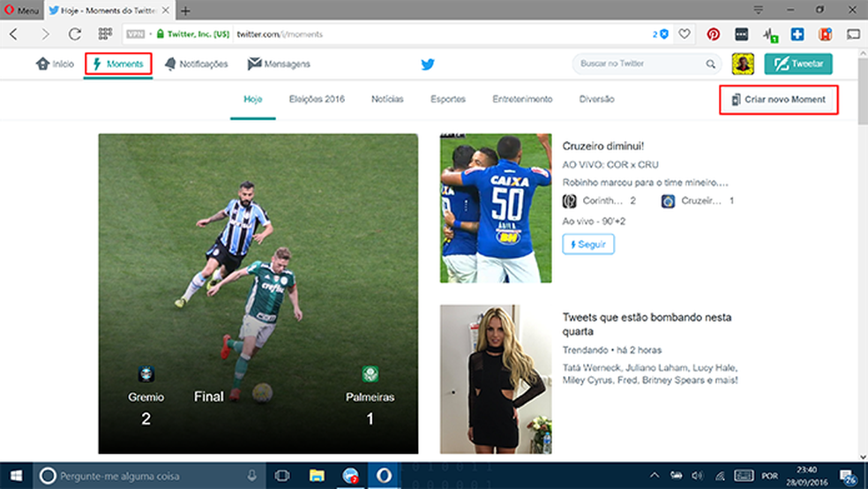Click the Seguir follow button
This screenshot has height=489, width=868.
[588, 244]
